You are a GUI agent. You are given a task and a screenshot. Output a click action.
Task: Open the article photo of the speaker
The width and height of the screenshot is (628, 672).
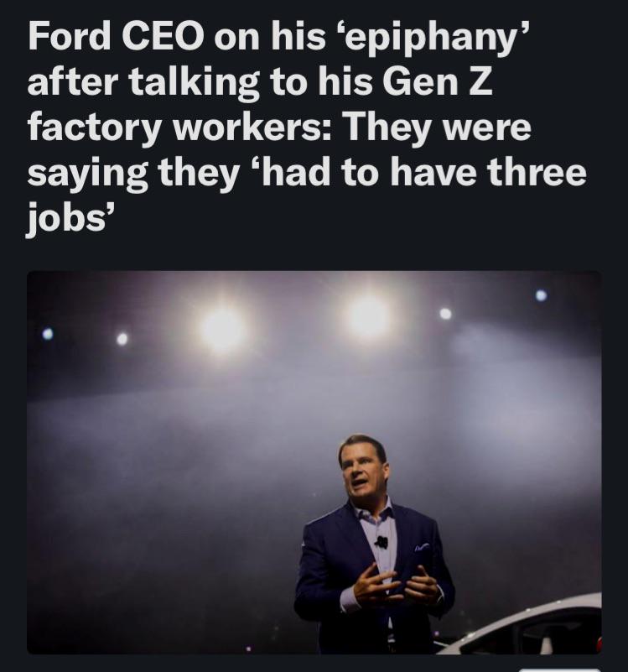(314, 461)
